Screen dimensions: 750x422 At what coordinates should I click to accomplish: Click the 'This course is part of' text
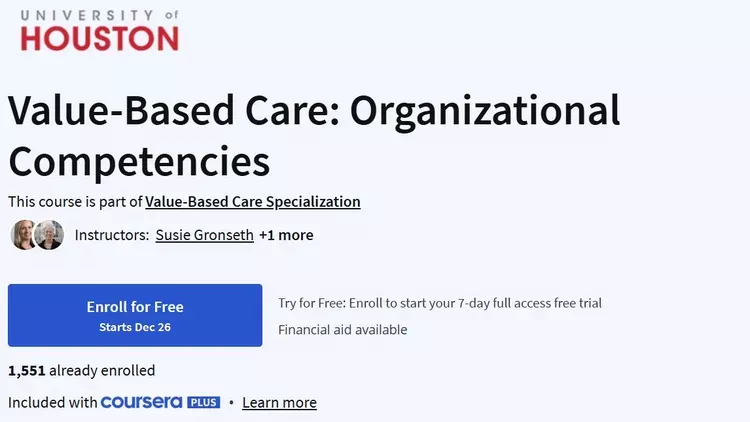75,202
